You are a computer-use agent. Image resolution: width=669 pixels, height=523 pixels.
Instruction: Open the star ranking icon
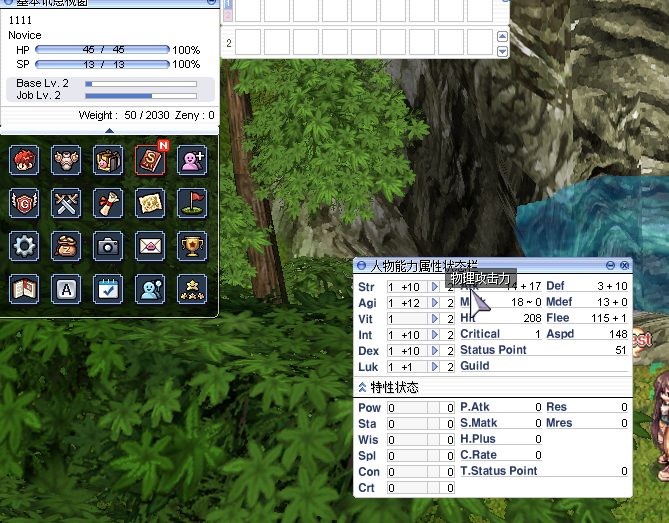tap(192, 289)
